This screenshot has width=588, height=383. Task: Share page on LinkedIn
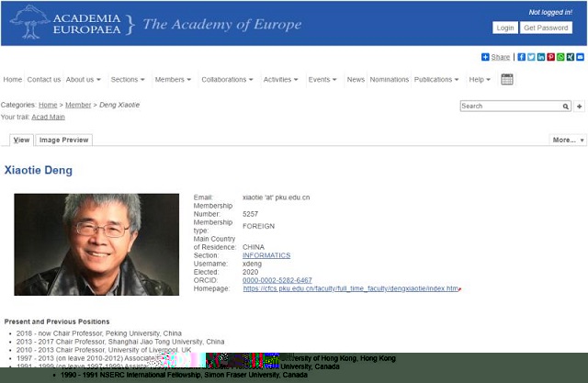coord(541,57)
